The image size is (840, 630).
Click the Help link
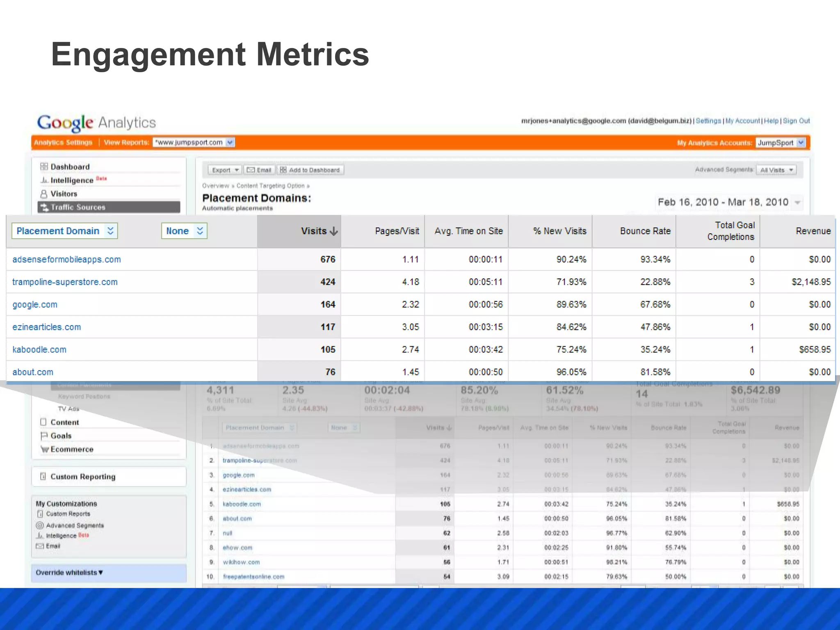coord(771,121)
